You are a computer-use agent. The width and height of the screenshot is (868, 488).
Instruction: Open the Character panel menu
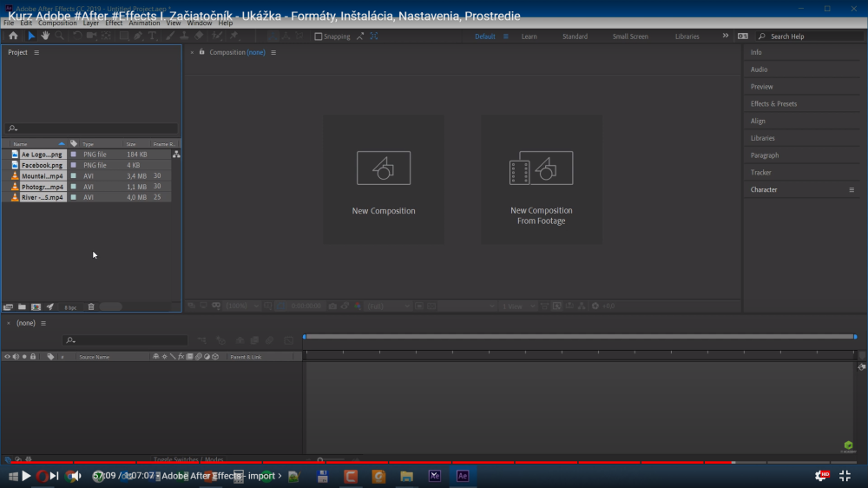[852, 189]
